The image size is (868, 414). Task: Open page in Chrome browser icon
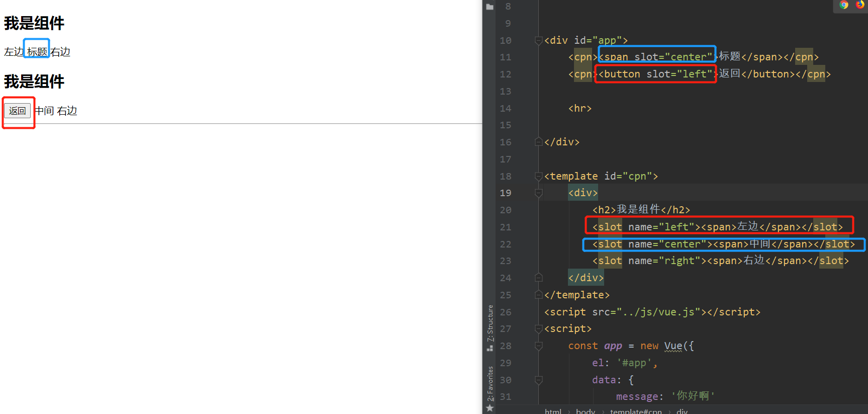(844, 5)
